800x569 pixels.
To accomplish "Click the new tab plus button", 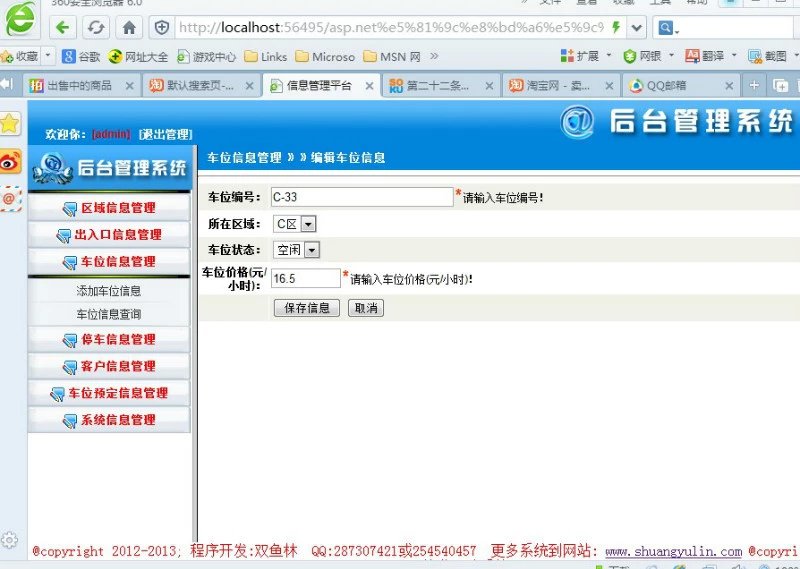I will (754, 86).
